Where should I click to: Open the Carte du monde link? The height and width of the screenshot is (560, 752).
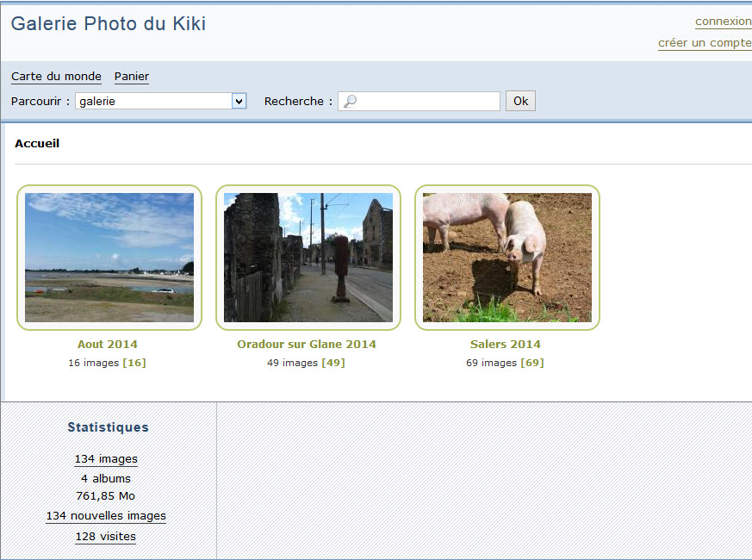tap(56, 77)
